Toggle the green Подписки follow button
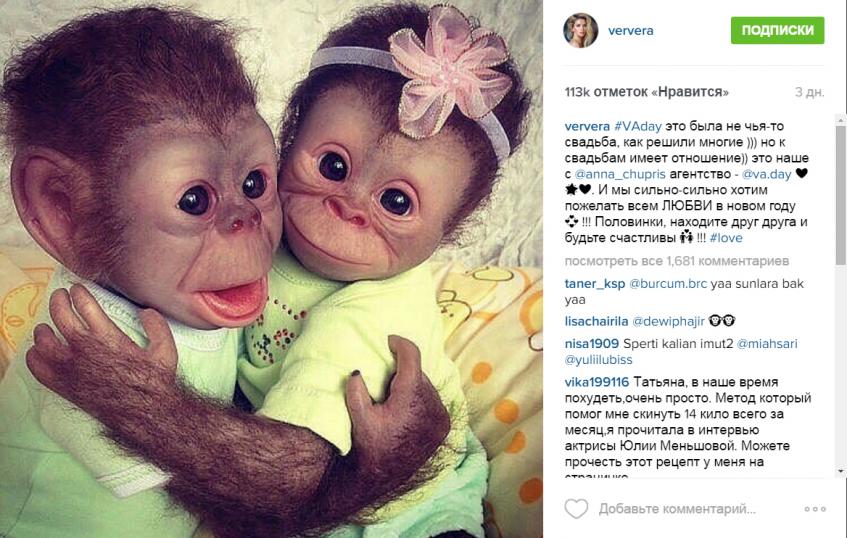 point(777,30)
